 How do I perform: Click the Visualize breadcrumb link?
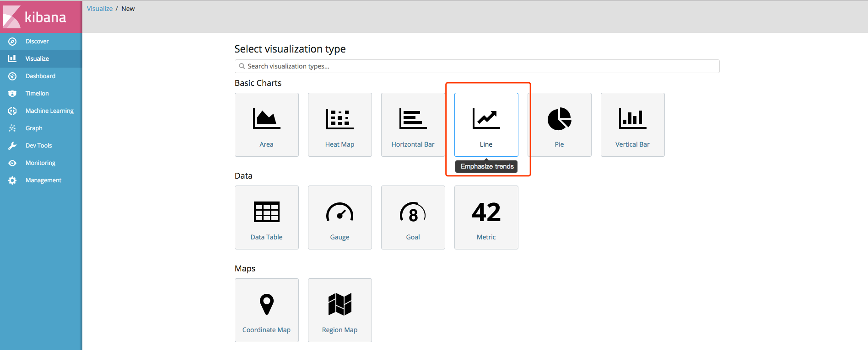100,9
